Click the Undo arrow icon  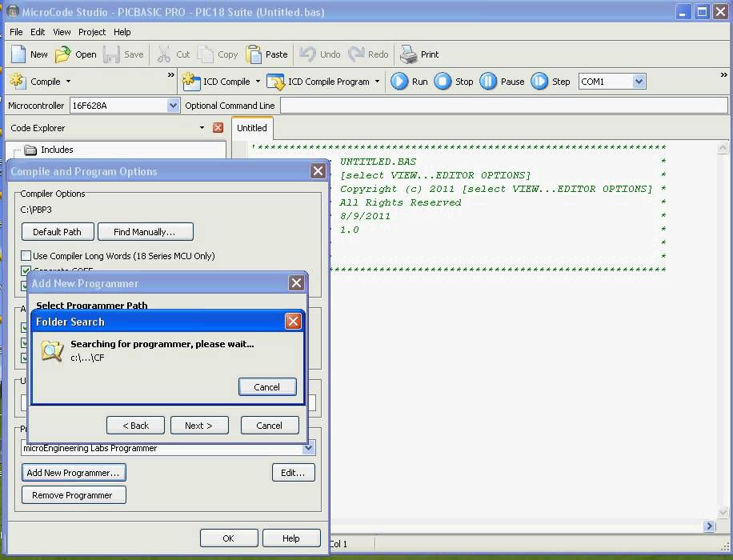[x=307, y=54]
